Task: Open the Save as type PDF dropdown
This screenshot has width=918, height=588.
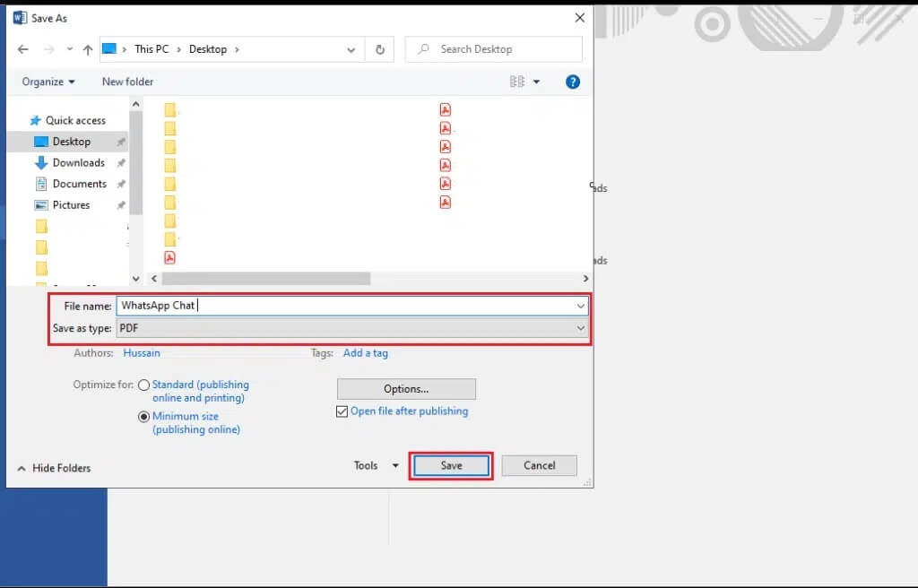Action: 351,328
